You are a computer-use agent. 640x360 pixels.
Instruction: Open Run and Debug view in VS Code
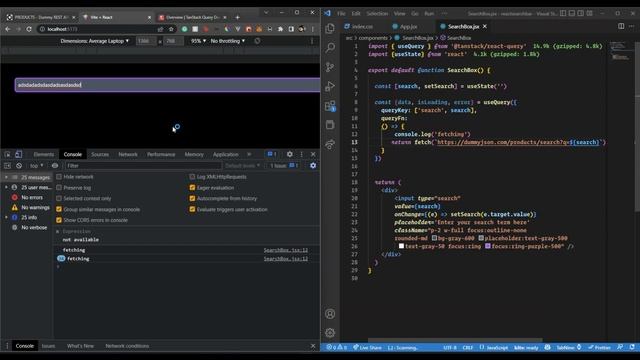pos(330,86)
